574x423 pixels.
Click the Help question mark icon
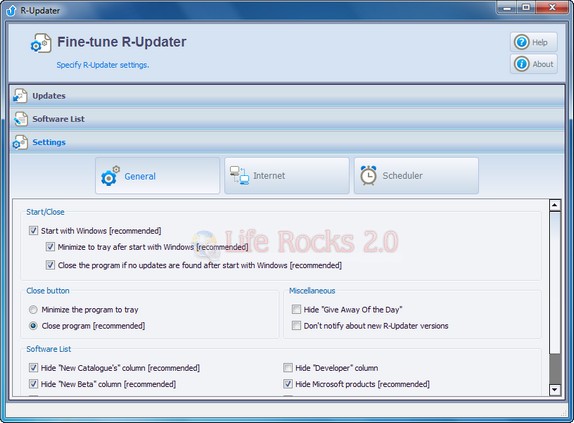point(522,42)
